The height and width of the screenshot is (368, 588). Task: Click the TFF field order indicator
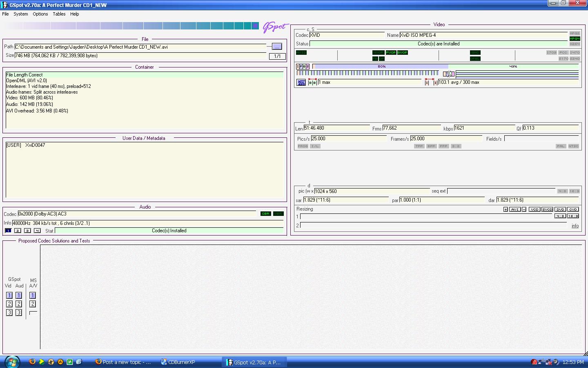419,146
